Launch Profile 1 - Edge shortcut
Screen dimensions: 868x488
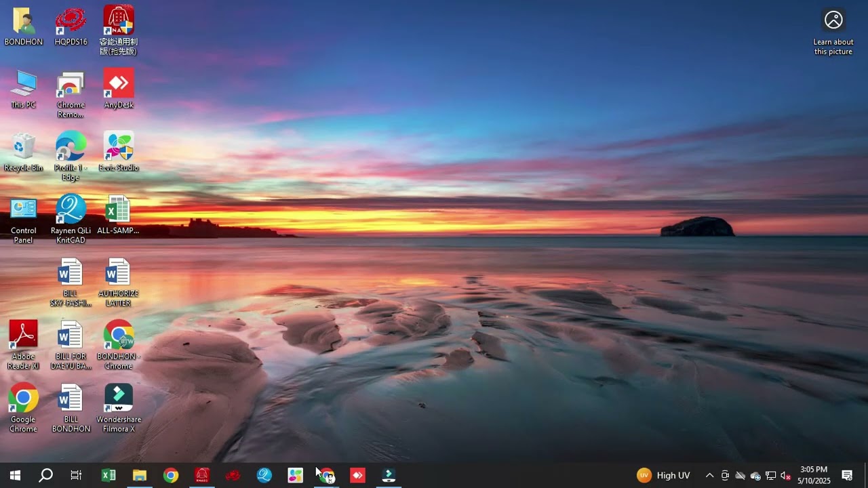[71, 157]
